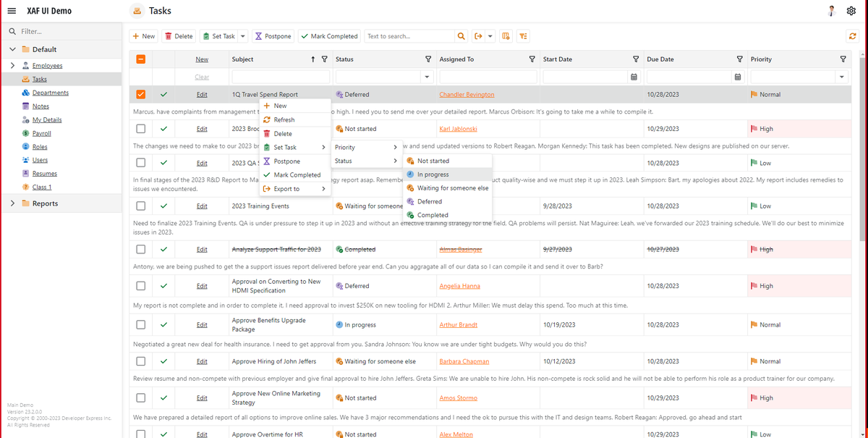Check the Approval on Converting to New HDMI checkbox
Image resolution: width=868 pixels, height=438 pixels.
(141, 286)
